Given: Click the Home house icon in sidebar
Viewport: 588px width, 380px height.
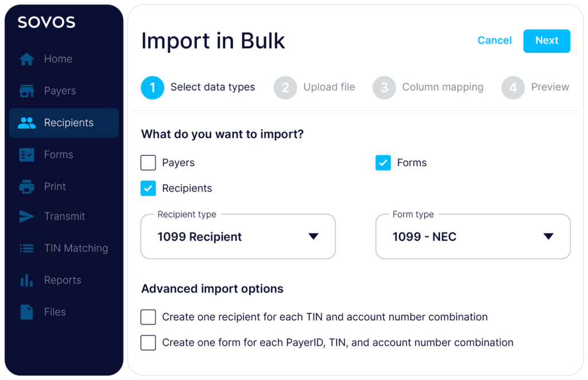Looking at the screenshot, I should point(26,59).
